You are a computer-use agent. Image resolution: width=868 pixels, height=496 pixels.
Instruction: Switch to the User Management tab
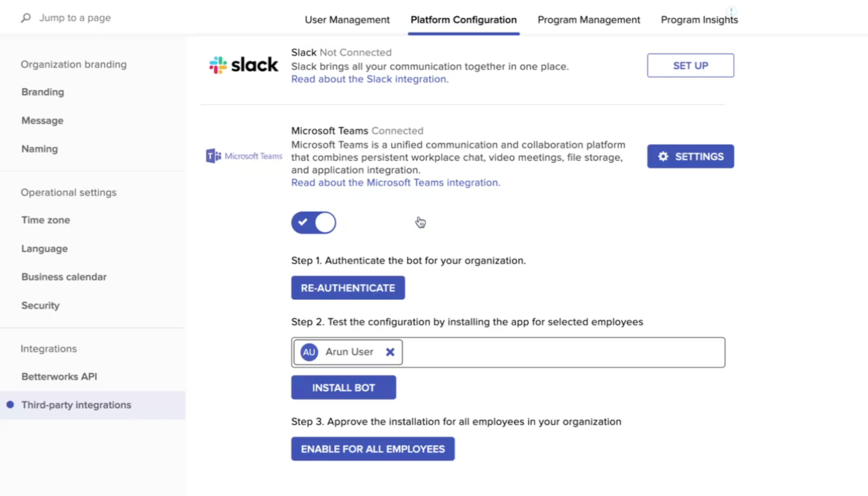pyautogui.click(x=347, y=20)
